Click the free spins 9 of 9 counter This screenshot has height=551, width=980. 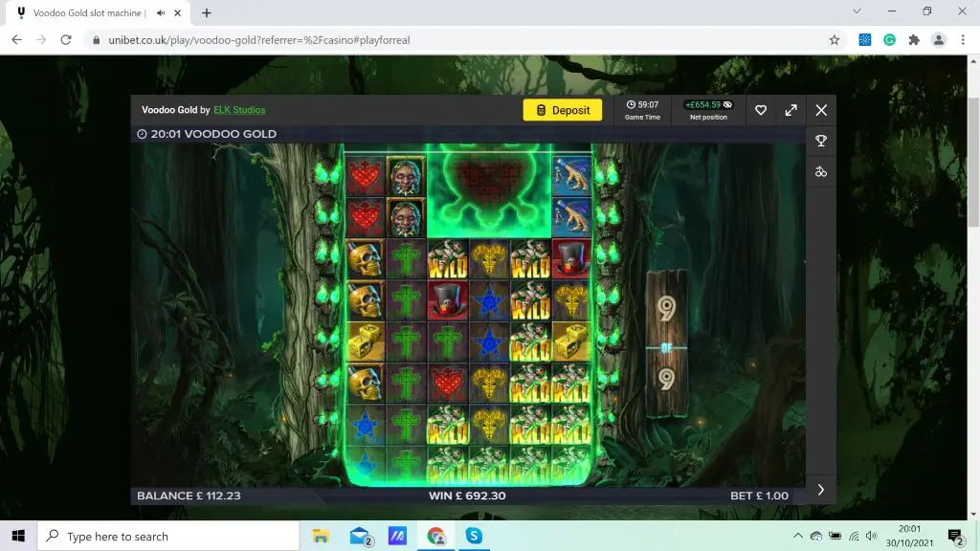coord(666,344)
